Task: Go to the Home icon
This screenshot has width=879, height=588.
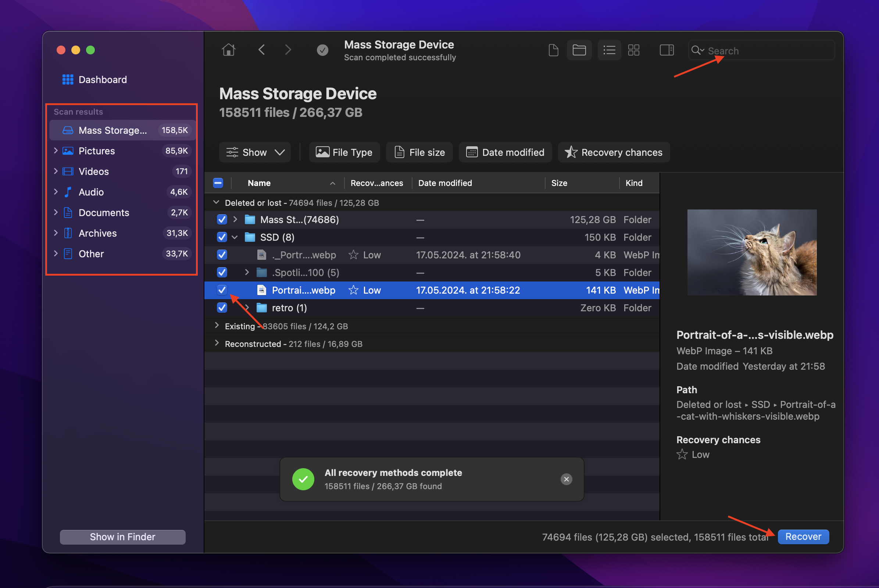Action: (x=228, y=50)
